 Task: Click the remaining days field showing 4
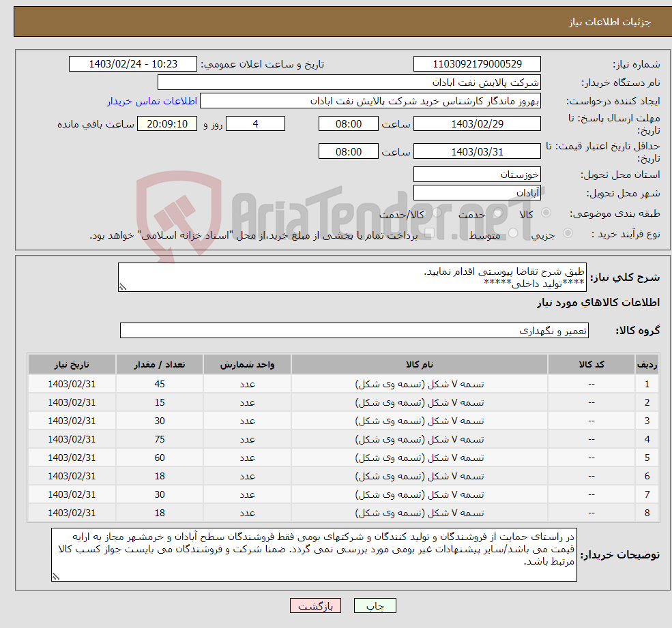(x=255, y=124)
